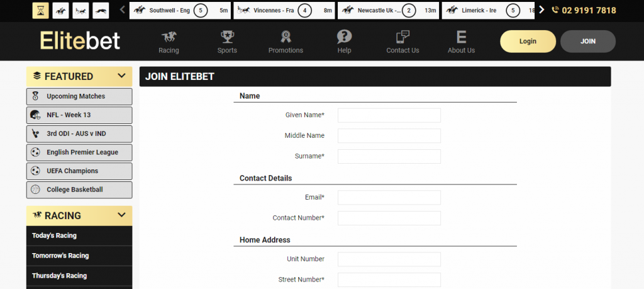Select the hourglass next-to-jump filter icon

click(40, 10)
